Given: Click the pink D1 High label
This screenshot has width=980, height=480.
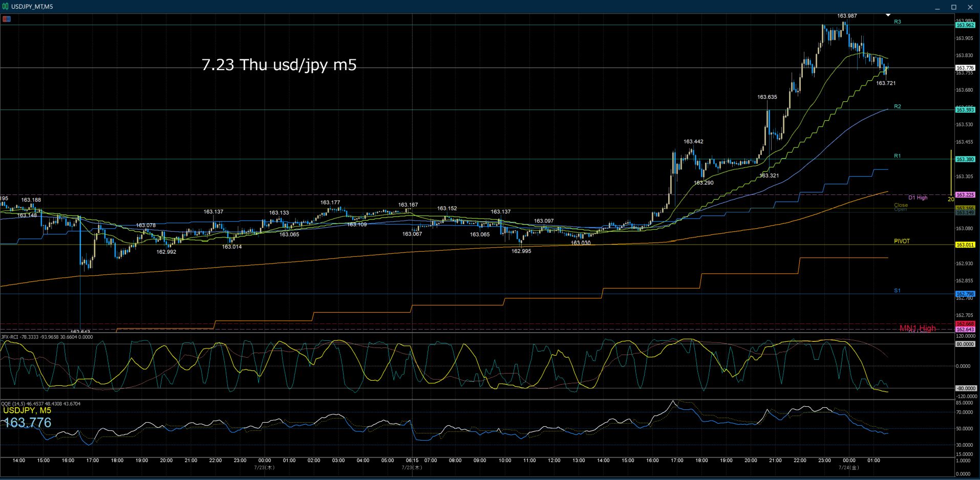Looking at the screenshot, I should (918, 198).
